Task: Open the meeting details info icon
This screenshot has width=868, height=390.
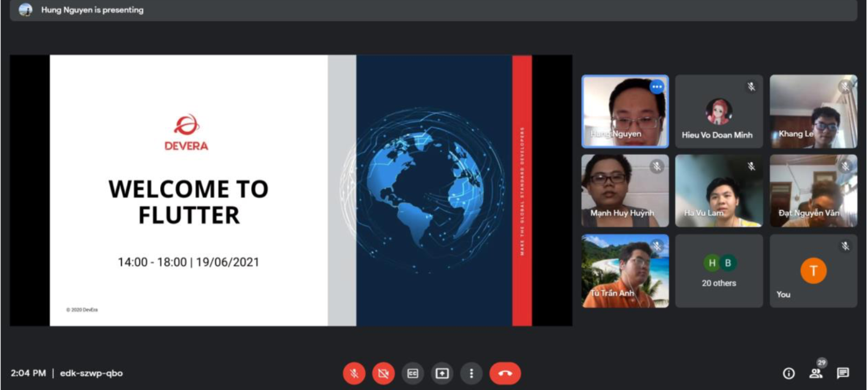Action: click(789, 373)
